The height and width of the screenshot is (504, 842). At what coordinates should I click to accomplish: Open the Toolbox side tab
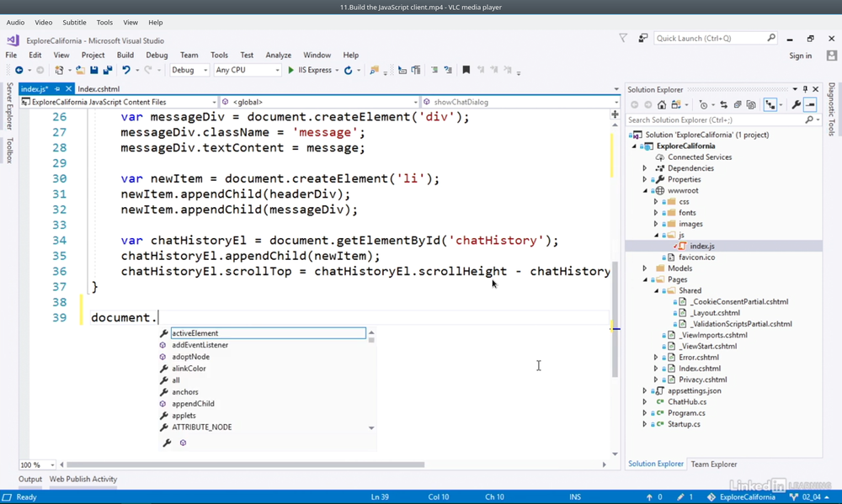[x=9, y=150]
